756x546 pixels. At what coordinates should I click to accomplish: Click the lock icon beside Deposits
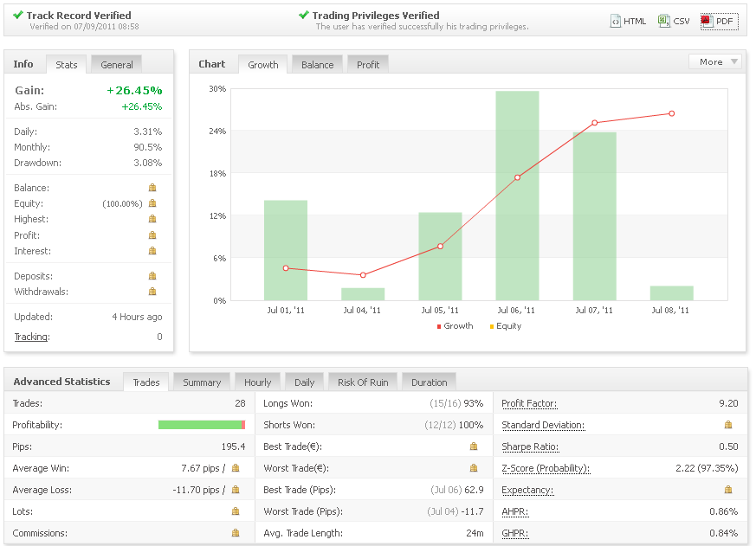click(x=152, y=276)
